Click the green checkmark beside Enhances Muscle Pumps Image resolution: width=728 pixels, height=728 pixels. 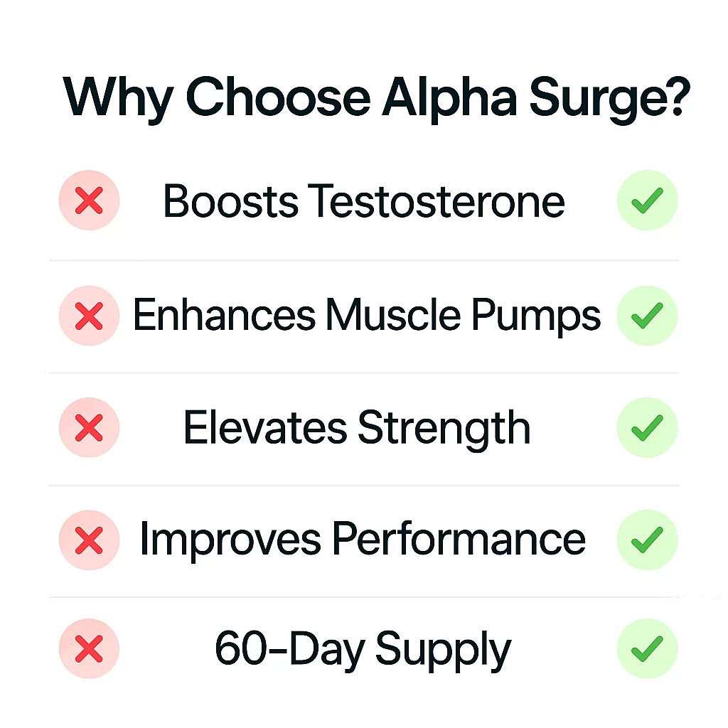click(x=647, y=316)
